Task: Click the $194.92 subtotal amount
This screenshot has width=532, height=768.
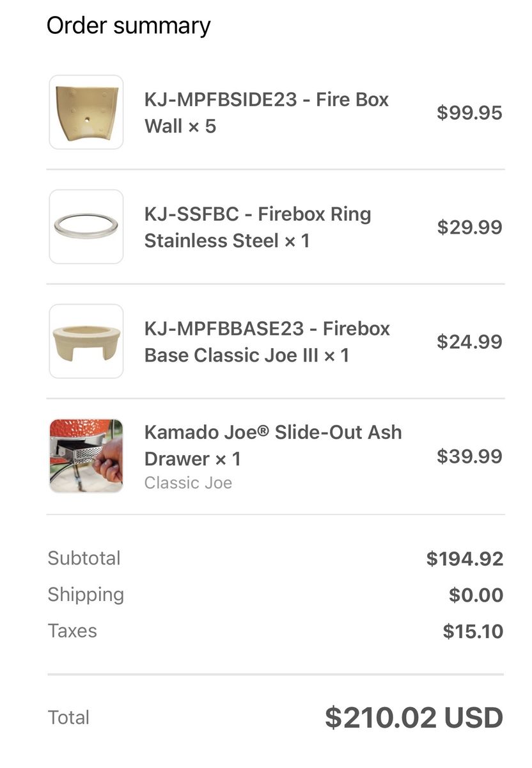Action: point(465,559)
